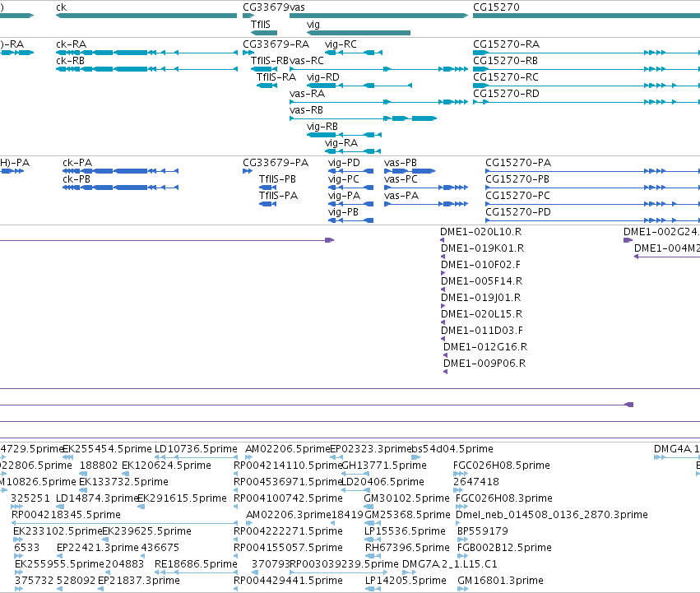Image resolution: width=700 pixels, height=593 pixels.
Task: Open protein TfIIS-PB
Action: (277, 179)
